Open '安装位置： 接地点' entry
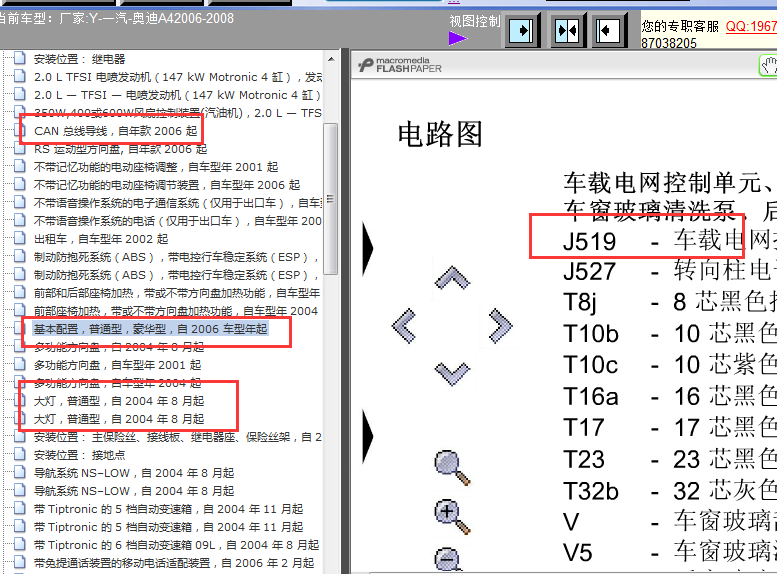The height and width of the screenshot is (574, 777). click(79, 455)
